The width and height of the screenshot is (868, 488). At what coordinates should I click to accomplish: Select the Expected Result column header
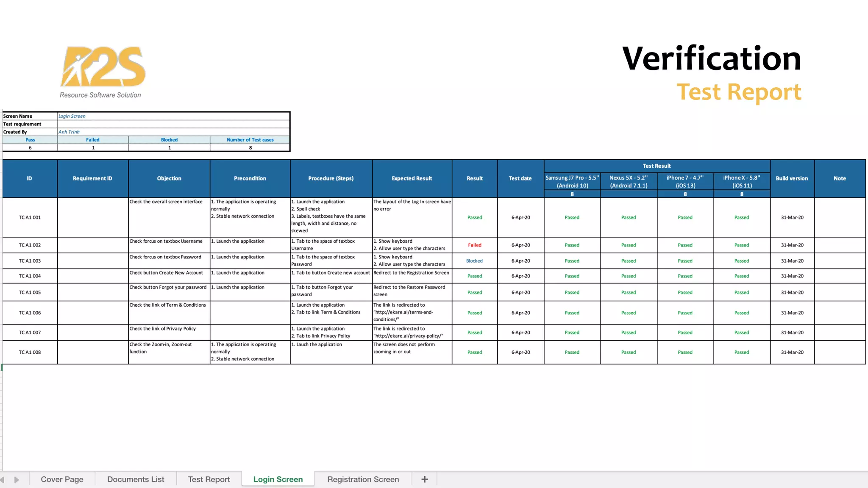[x=412, y=178]
